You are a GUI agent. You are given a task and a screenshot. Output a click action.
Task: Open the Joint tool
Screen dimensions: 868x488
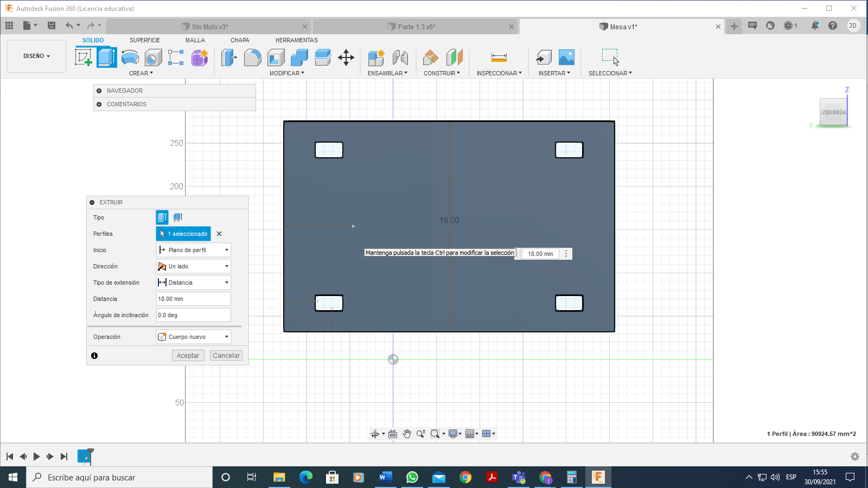pos(400,57)
